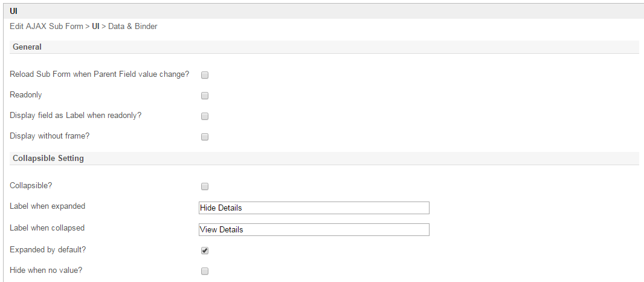644x282 pixels.
Task: Open the Data & Binder breadcrumb step
Action: (133, 27)
